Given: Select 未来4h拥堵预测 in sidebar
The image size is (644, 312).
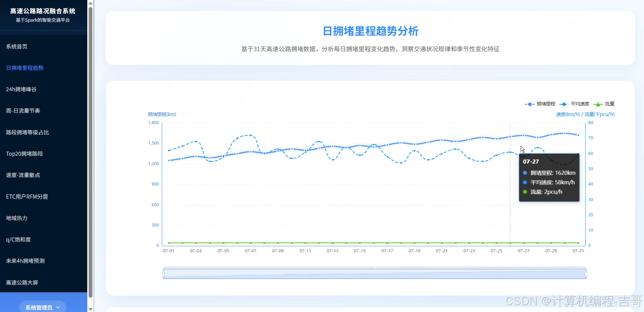Looking at the screenshot, I should point(25,261).
